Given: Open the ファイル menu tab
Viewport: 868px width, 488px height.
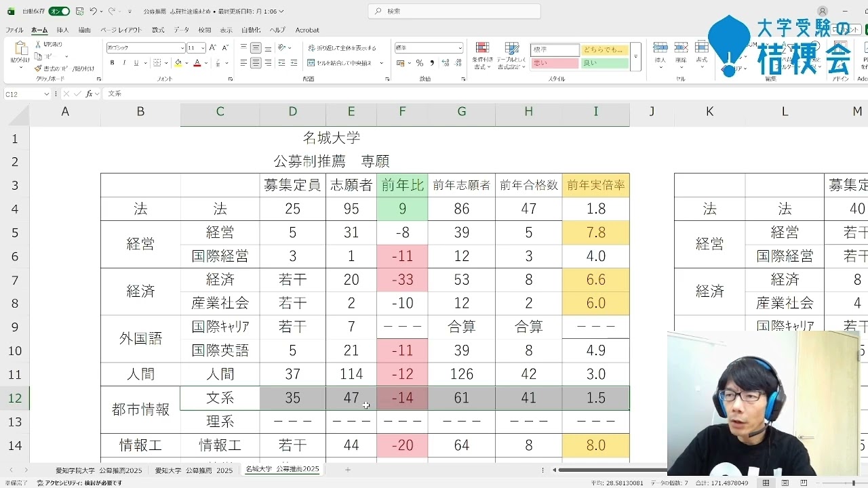Looking at the screenshot, I should tap(14, 30).
